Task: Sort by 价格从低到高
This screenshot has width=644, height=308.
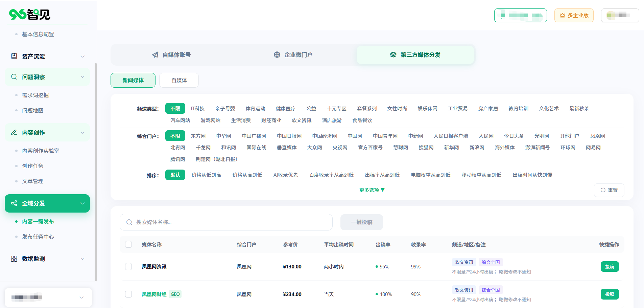Action: [207, 175]
